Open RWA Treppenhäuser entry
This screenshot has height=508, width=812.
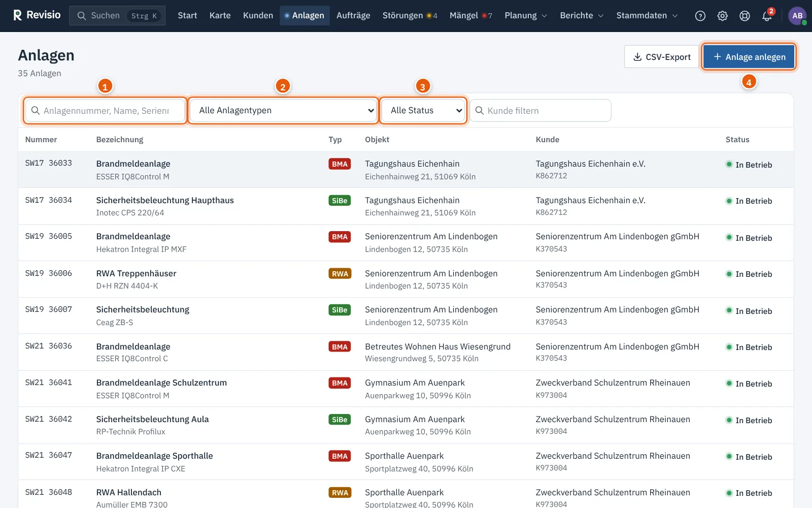click(x=136, y=273)
